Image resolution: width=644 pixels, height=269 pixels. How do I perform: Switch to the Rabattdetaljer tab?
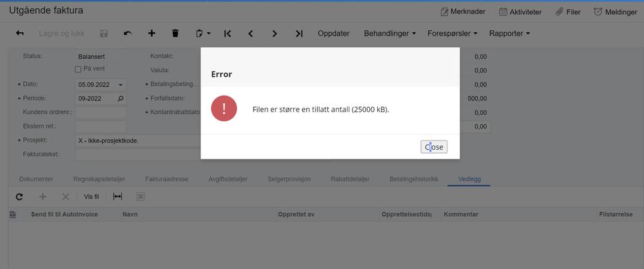350,179
